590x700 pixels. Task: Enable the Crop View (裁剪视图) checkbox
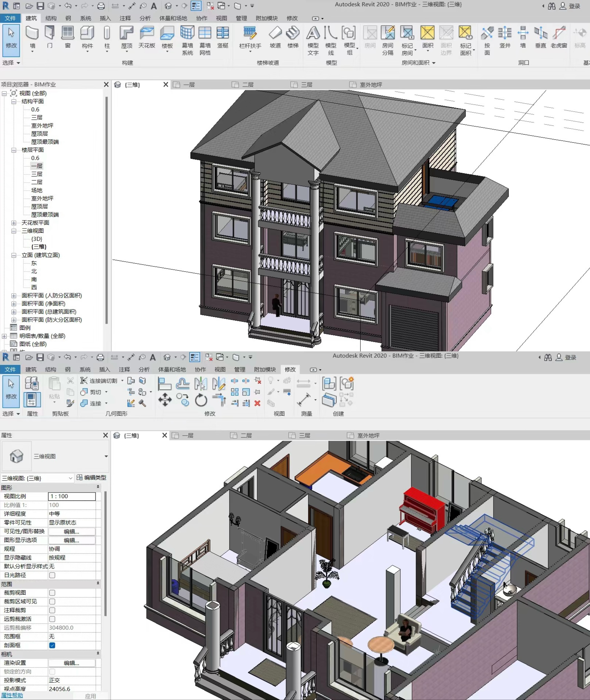pos(52,593)
